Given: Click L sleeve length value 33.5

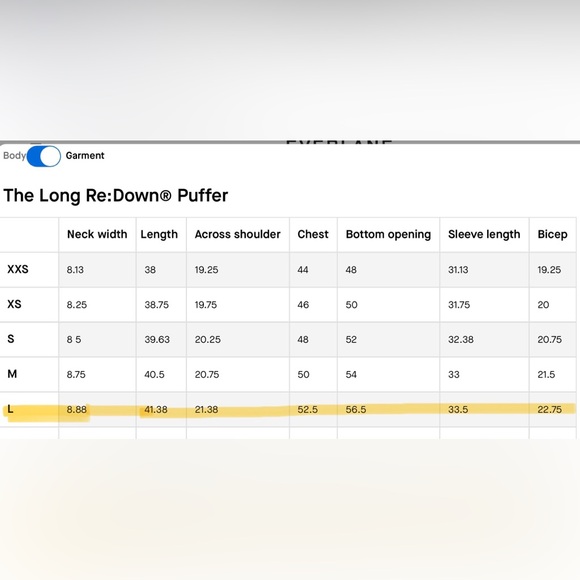Looking at the screenshot, I should (x=458, y=409).
